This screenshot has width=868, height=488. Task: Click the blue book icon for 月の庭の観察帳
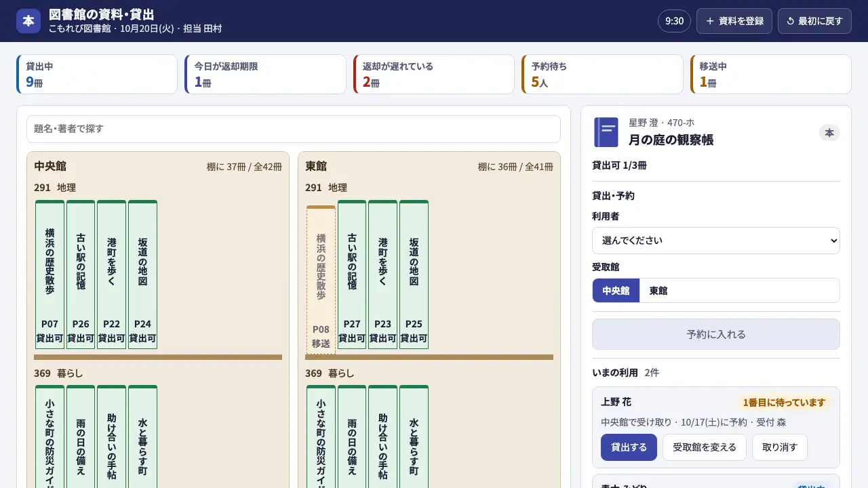tap(606, 132)
